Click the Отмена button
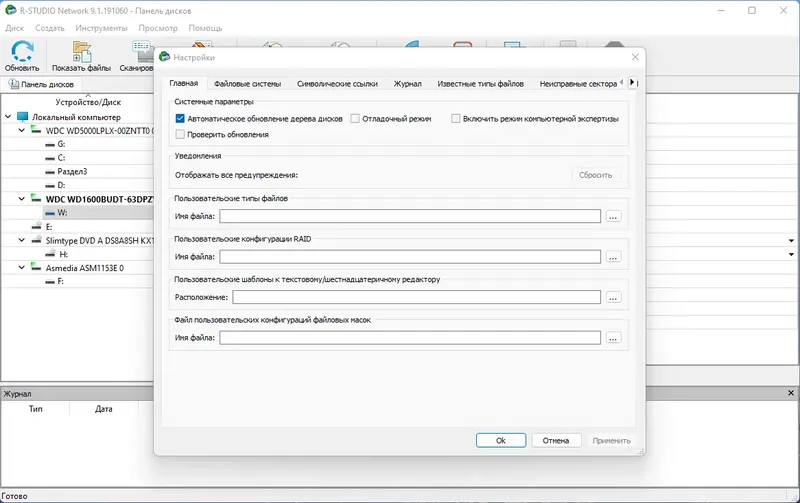This screenshot has height=503, width=800. click(x=556, y=440)
